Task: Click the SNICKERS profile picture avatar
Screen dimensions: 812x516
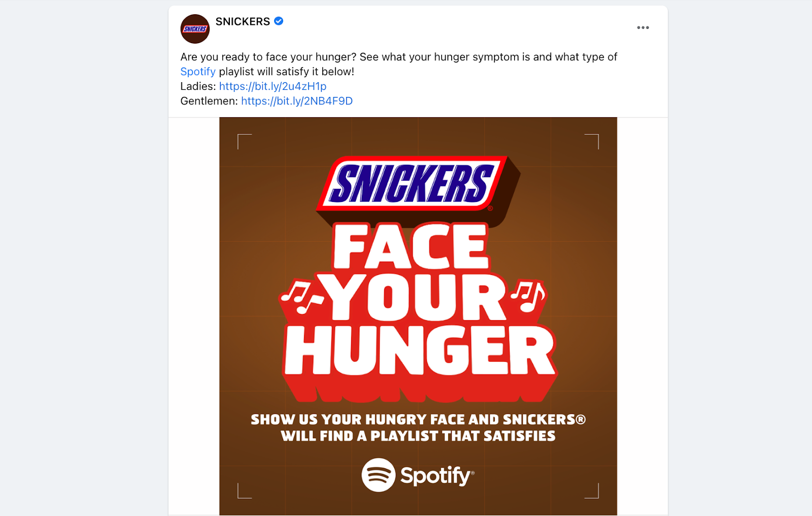Action: tap(194, 29)
